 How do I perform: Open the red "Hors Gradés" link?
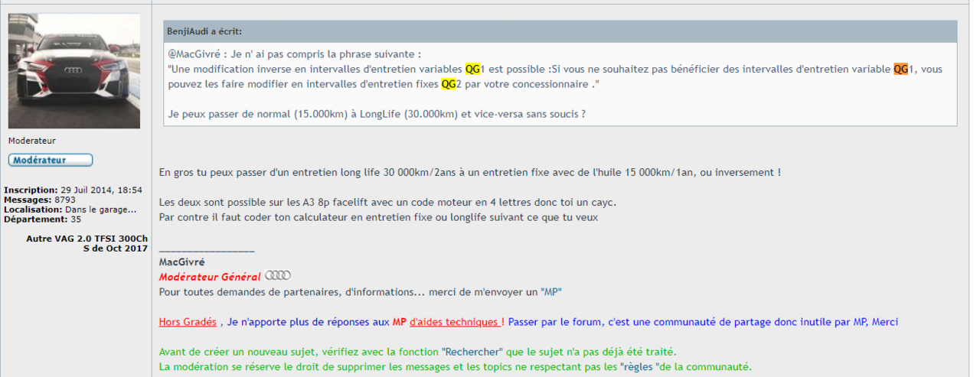point(188,322)
